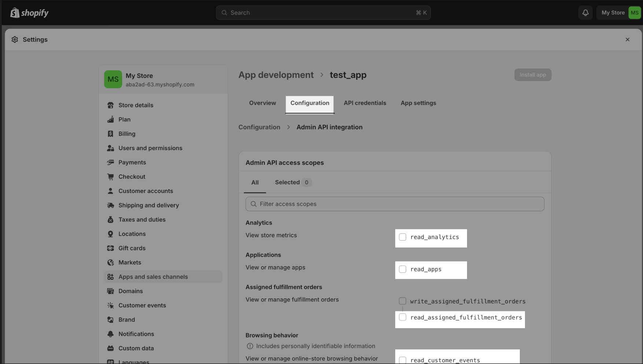Click the Locations pin icon
The height and width of the screenshot is (364, 643).
coord(110,234)
